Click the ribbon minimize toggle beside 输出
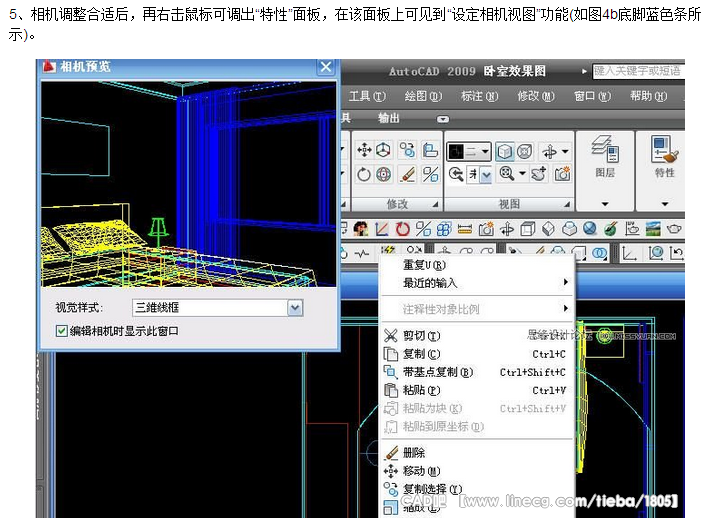The height and width of the screenshot is (518, 707). pyautogui.click(x=443, y=119)
